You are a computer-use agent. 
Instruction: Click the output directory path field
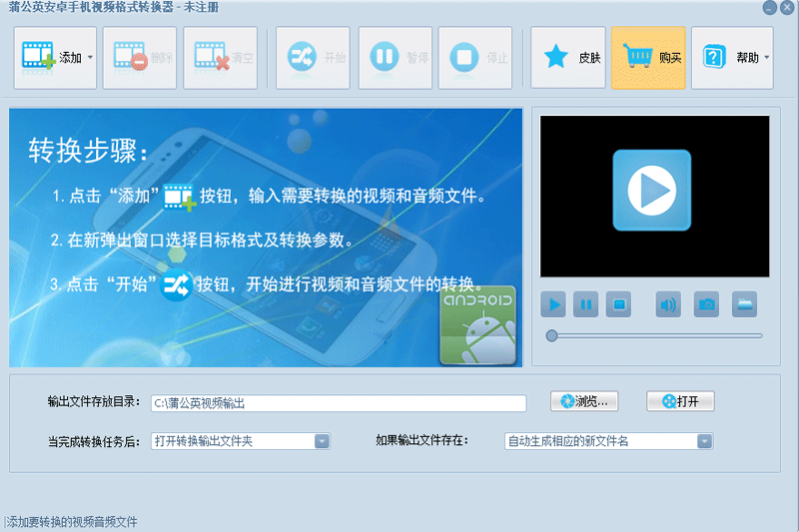point(339,403)
